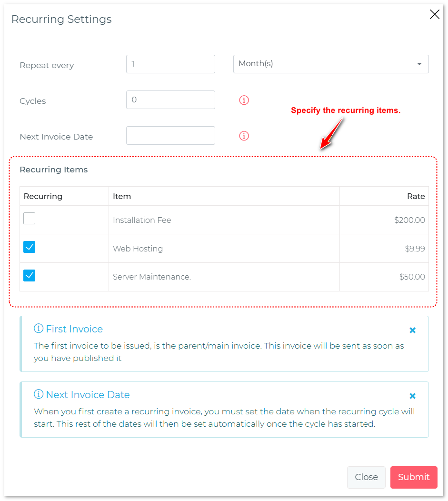Click the info icon beside Next Invoice Date
The height and width of the screenshot is (501, 448).
coord(244,136)
